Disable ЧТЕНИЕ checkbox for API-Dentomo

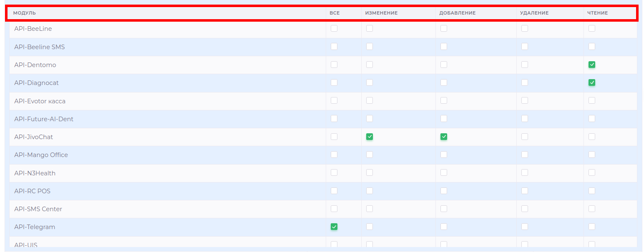tap(592, 65)
